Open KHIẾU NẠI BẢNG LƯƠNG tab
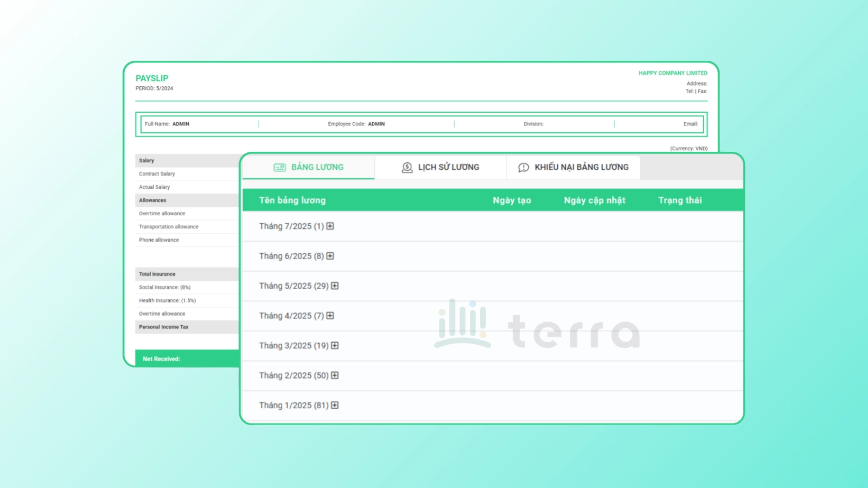 [573, 167]
